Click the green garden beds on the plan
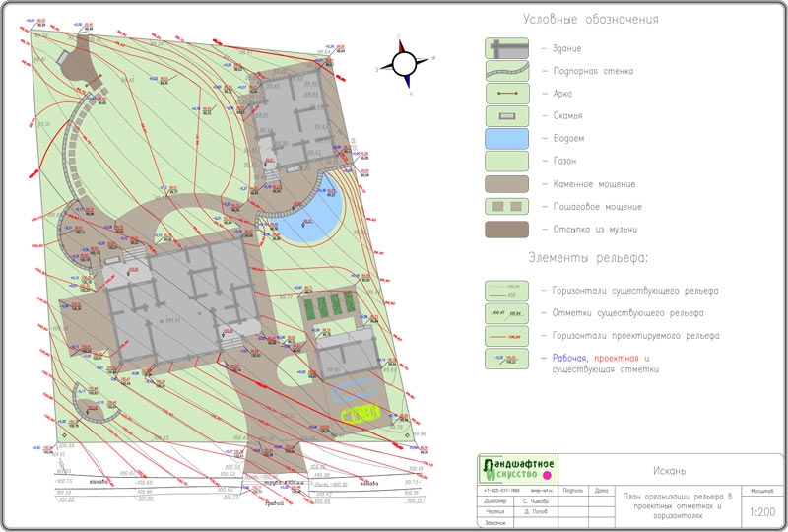Screen dimensions: 788x532 (330, 304)
